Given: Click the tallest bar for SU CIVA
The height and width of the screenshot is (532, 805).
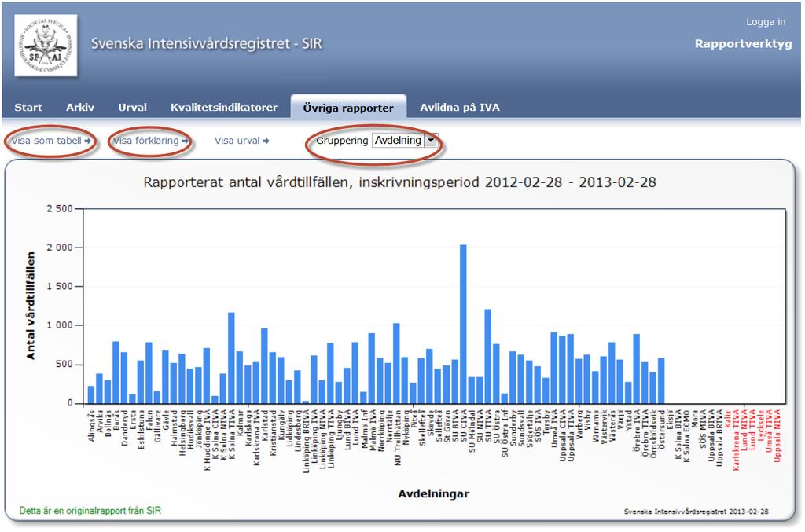Looking at the screenshot, I should click(x=463, y=324).
